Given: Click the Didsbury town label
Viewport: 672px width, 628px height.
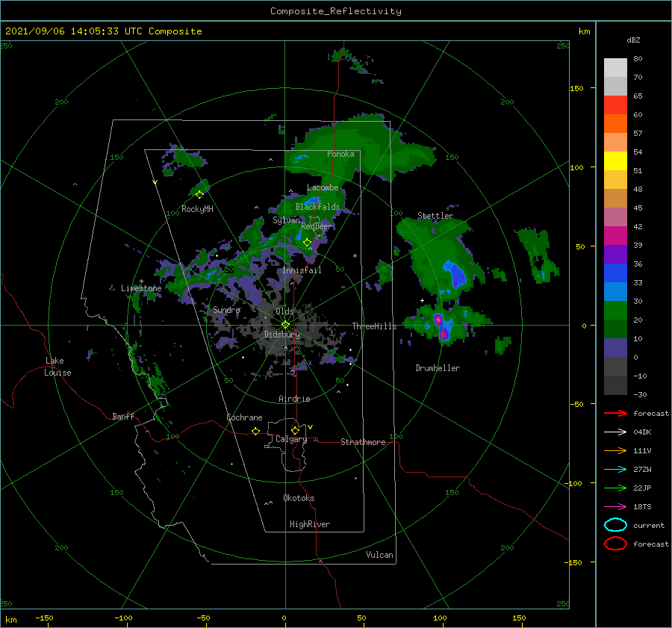Looking at the screenshot, I should (x=281, y=335).
